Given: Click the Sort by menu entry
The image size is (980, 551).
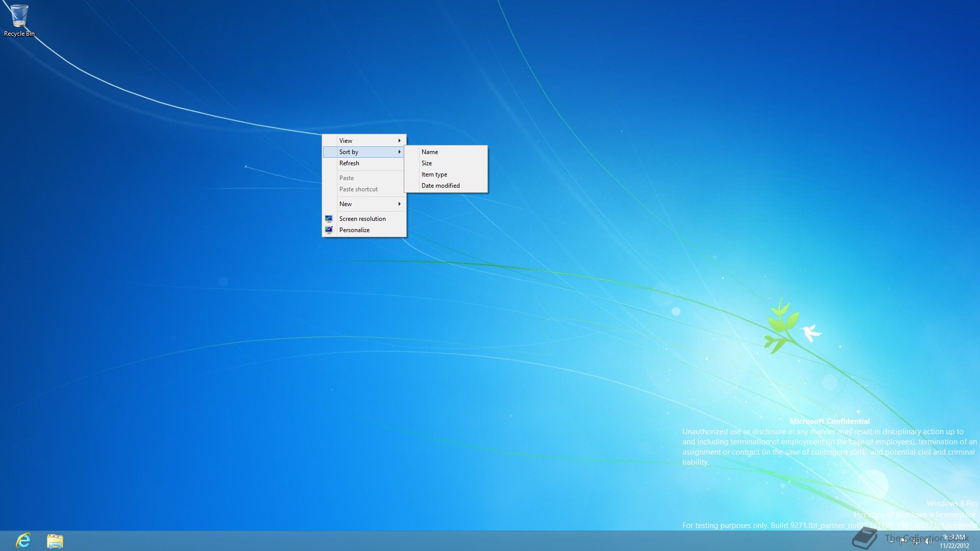Looking at the screenshot, I should point(364,152).
